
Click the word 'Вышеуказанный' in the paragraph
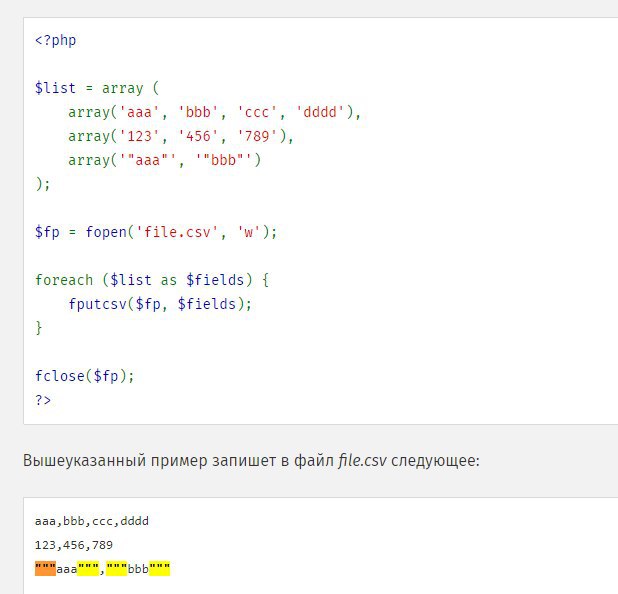84,460
